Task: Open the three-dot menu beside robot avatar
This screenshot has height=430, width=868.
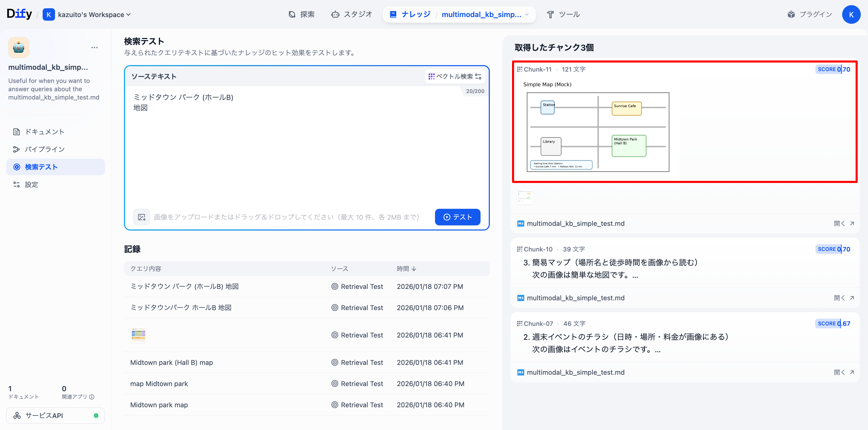Action: coord(94,48)
